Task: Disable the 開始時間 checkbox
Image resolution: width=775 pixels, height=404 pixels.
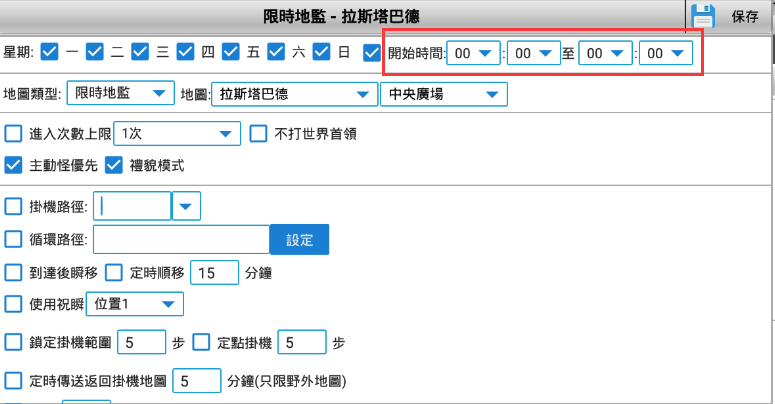Action: tap(373, 52)
